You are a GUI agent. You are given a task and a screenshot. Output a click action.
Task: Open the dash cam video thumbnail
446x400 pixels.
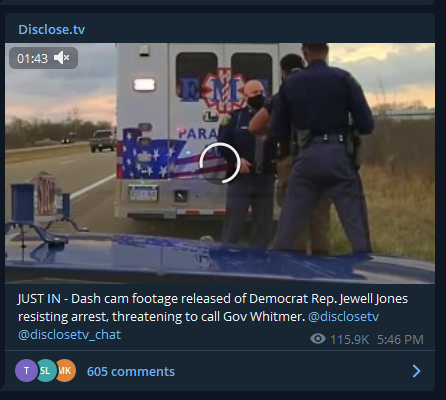coord(220,163)
